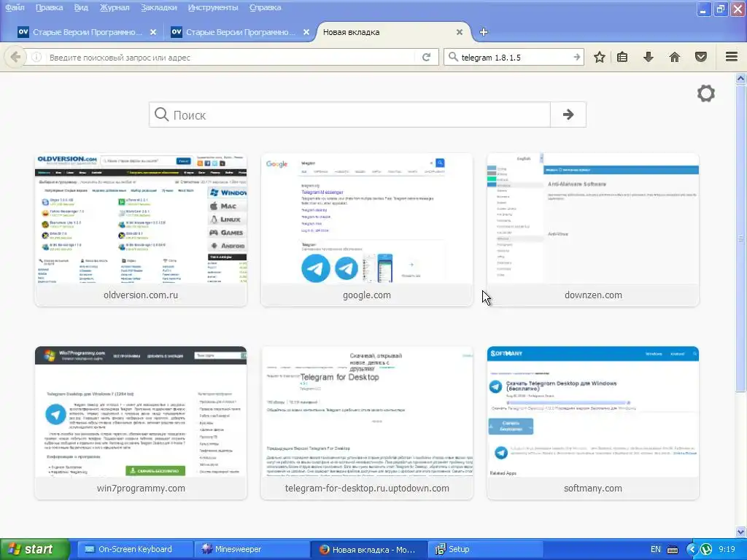Close the first Старые Версии tab
The height and width of the screenshot is (560, 747).
pyautogui.click(x=153, y=32)
